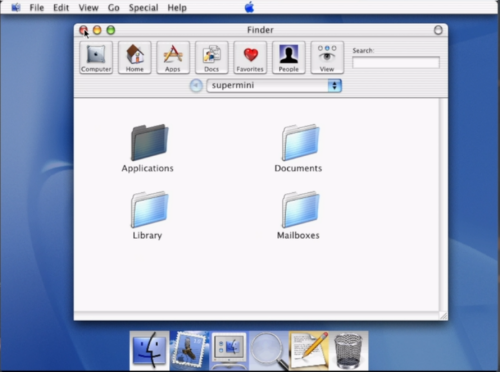The height and width of the screenshot is (372, 500).
Task: Open the Help menu
Action: (177, 7)
